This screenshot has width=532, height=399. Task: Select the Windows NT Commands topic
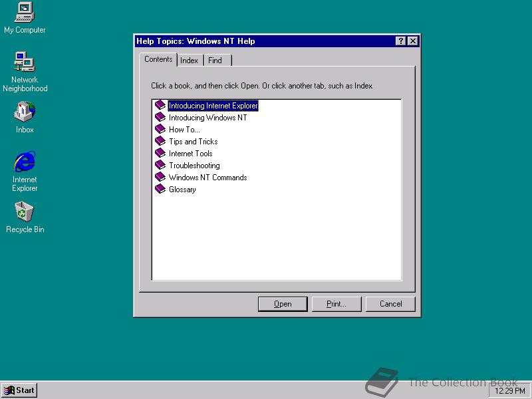pos(207,178)
